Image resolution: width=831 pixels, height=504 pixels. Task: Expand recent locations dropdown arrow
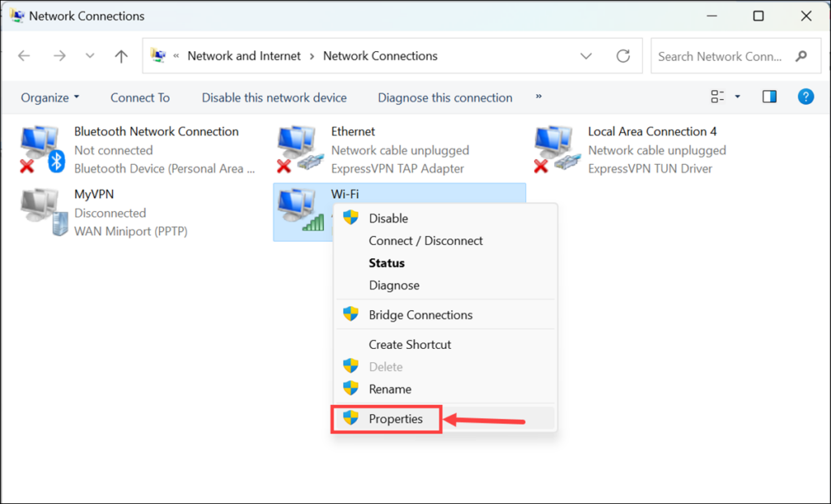90,56
